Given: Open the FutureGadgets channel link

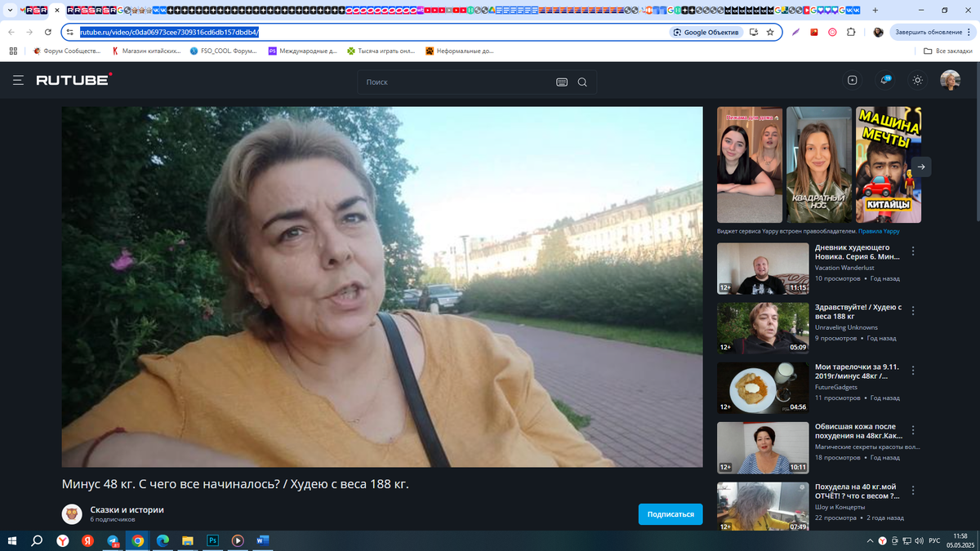Looking at the screenshot, I should pos(836,387).
